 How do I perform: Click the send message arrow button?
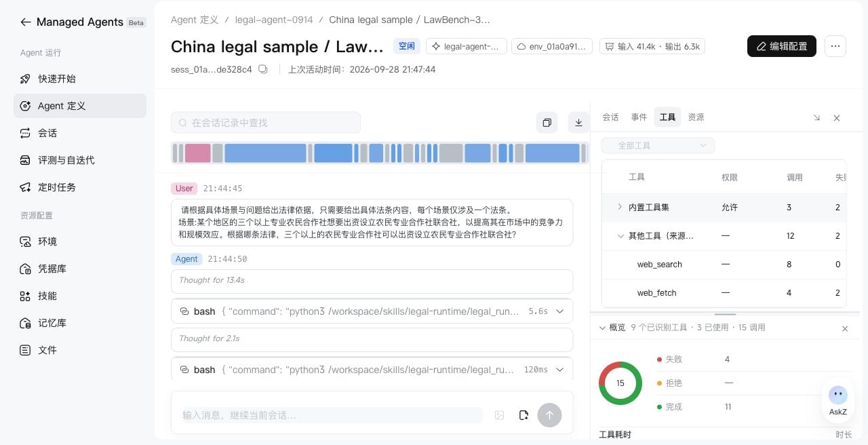549,415
